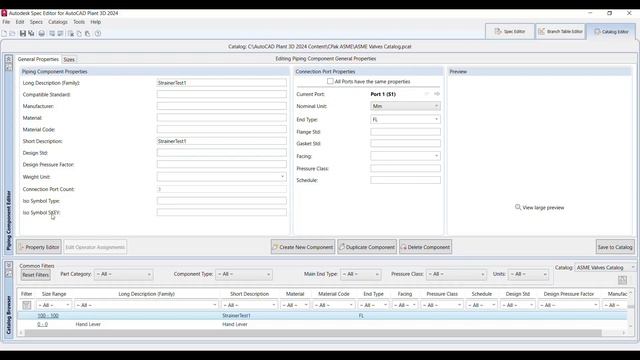Switch to the Catalog Editor tab
The image size is (640, 360).
(611, 31)
